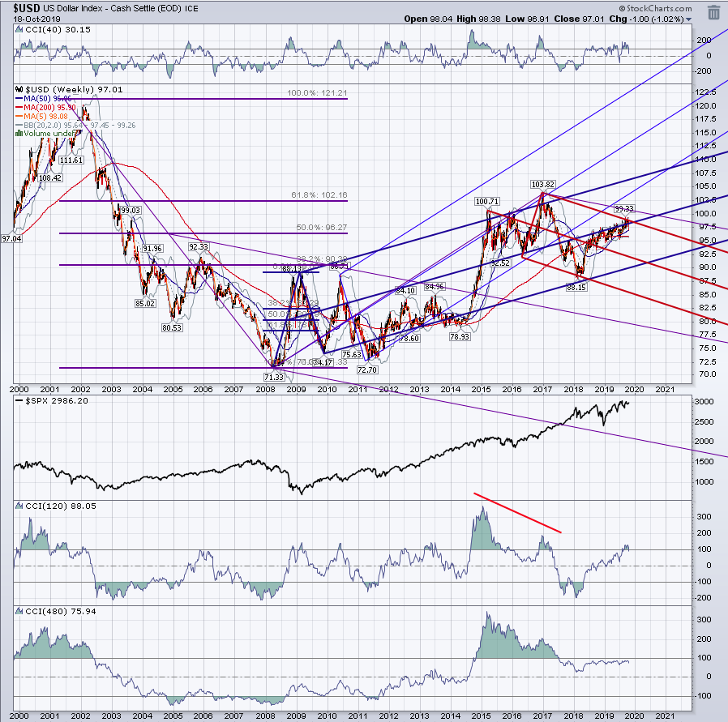Screen dimensions: 728x722
Task: Click the CCI(120) 88.05 panel label
Action: pos(61,506)
